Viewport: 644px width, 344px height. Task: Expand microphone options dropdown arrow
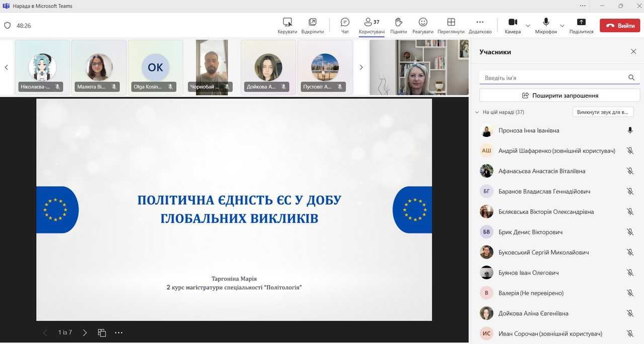pyautogui.click(x=562, y=26)
